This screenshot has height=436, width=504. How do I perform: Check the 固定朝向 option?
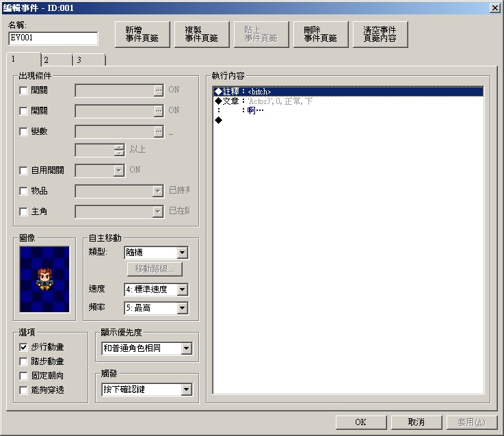[23, 376]
